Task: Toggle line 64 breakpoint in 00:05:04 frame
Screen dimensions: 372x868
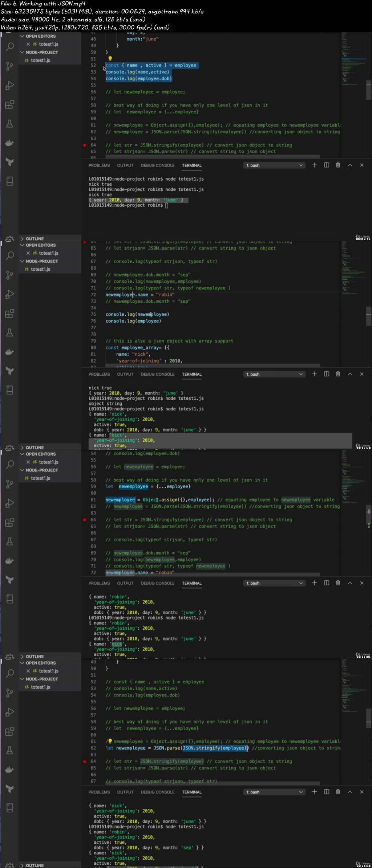Action: (x=85, y=520)
